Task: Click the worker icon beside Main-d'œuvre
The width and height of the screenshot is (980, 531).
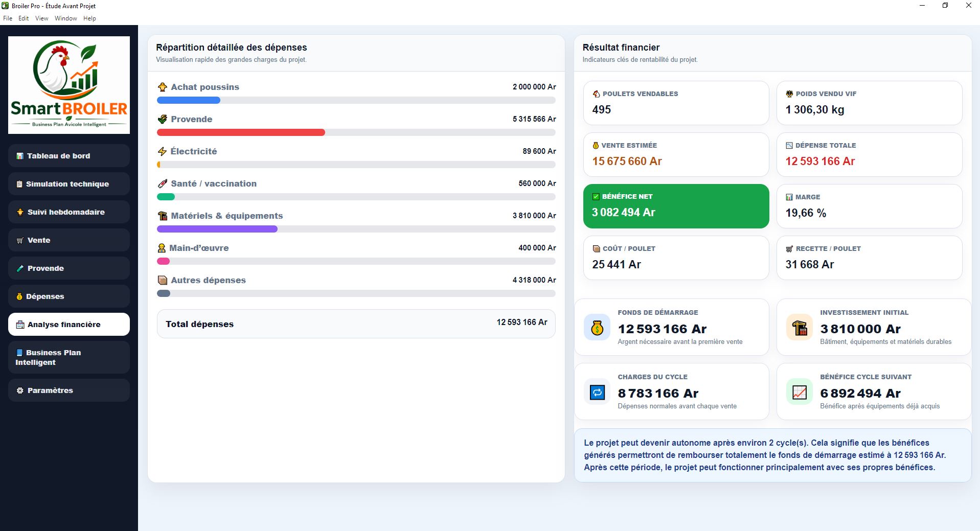Action: click(162, 248)
